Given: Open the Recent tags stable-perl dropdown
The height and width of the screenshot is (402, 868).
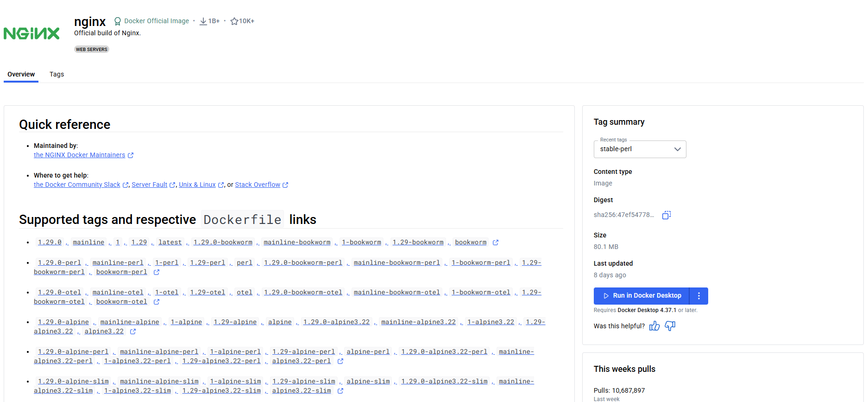Looking at the screenshot, I should click(640, 149).
